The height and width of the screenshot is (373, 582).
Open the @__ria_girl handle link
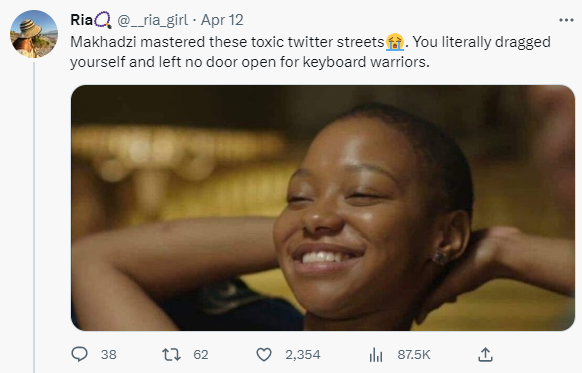click(x=153, y=20)
